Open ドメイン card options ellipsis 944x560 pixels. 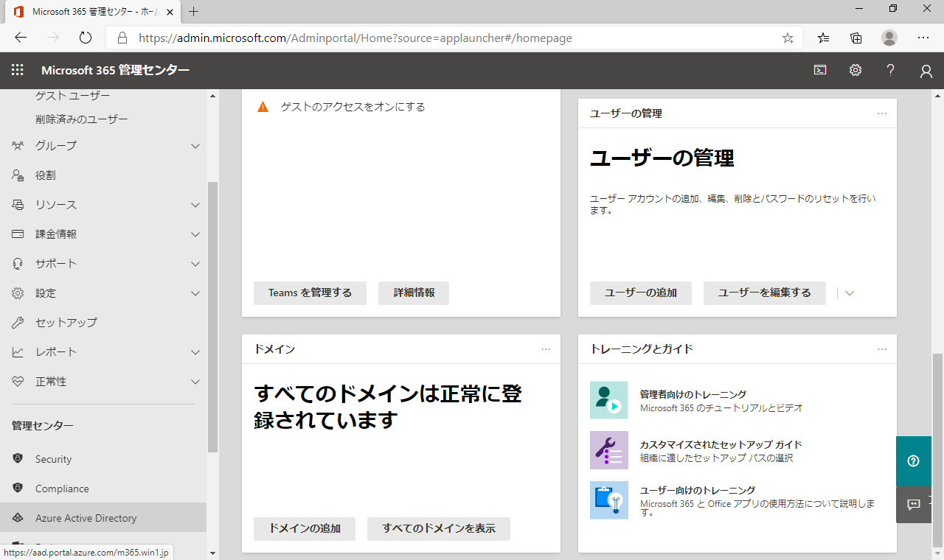tap(546, 349)
